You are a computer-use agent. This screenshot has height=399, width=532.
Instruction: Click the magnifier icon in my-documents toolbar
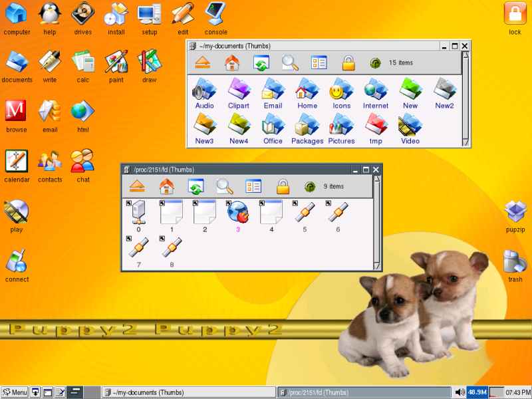tap(290, 63)
